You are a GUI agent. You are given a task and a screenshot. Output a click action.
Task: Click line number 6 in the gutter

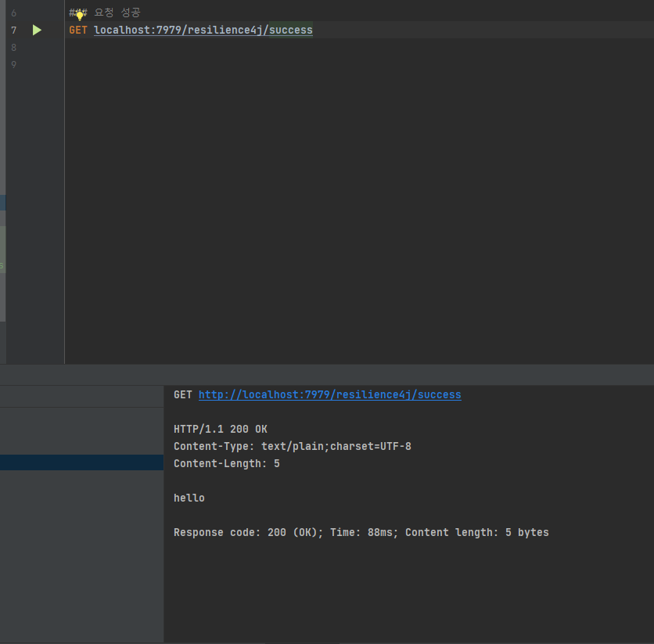point(14,13)
